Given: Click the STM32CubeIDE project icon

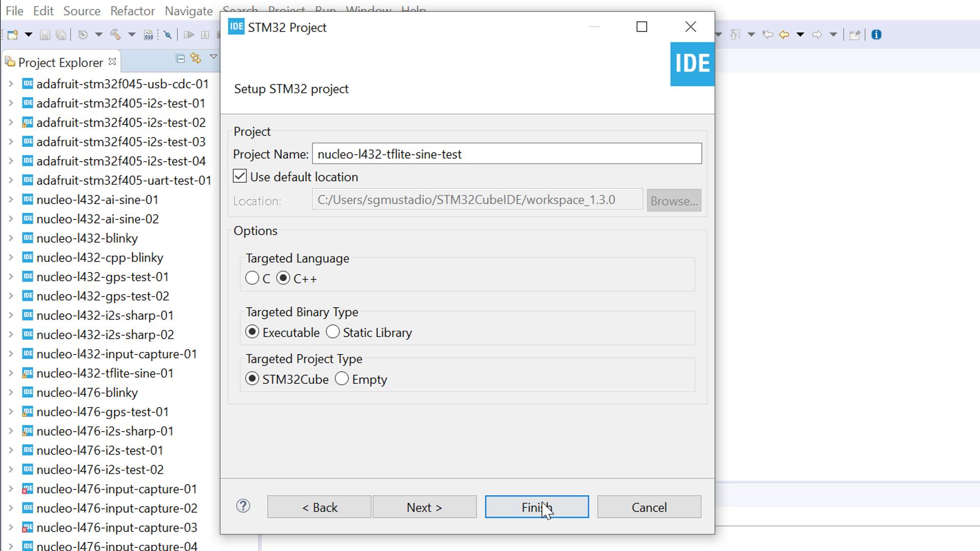Looking at the screenshot, I should tap(692, 63).
